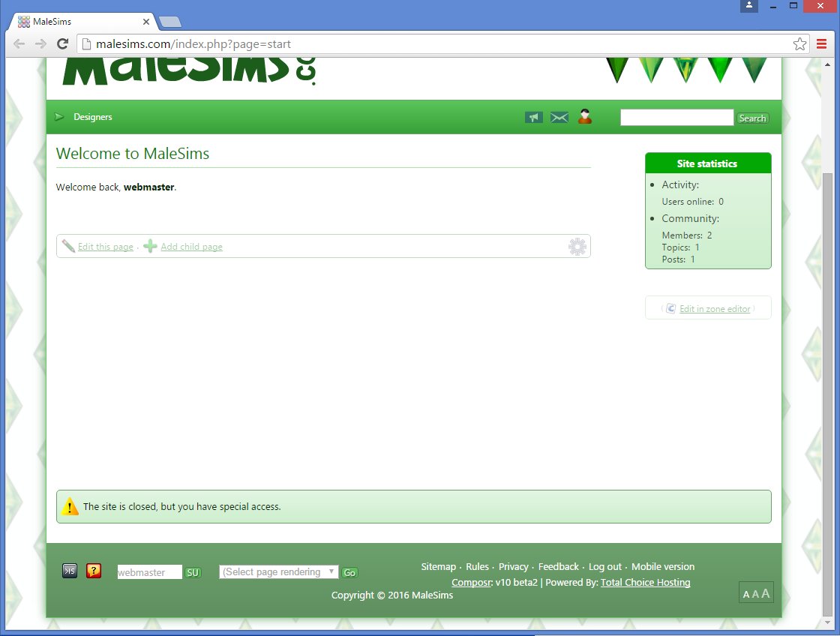
Task: Click the pencil icon beside Edit this page
Action: tap(68, 246)
